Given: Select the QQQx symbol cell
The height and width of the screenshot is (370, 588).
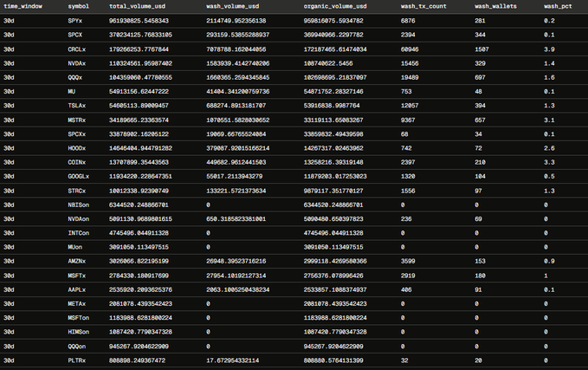Looking at the screenshot, I should point(75,77).
